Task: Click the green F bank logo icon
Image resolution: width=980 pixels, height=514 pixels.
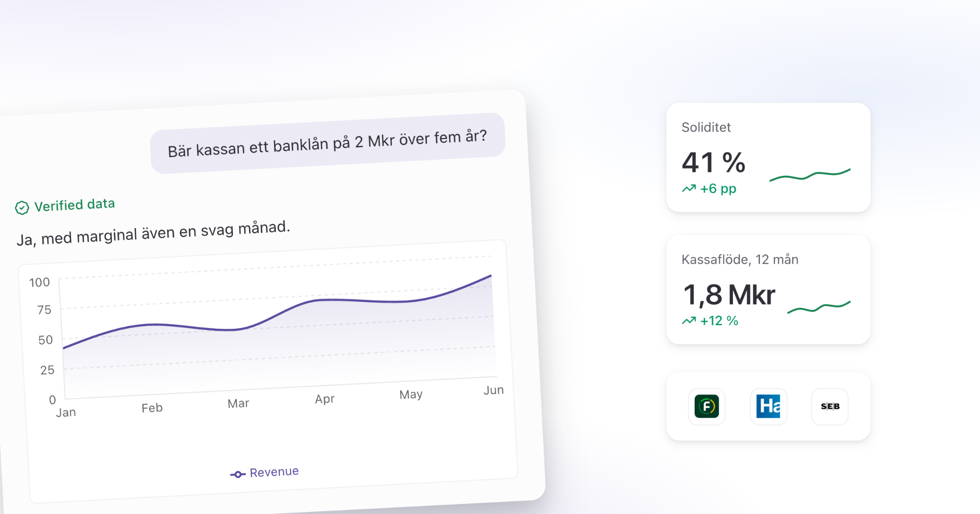Action: click(706, 406)
